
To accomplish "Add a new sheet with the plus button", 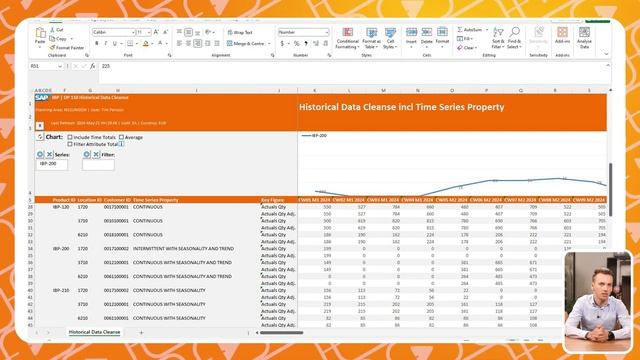I will point(141,333).
